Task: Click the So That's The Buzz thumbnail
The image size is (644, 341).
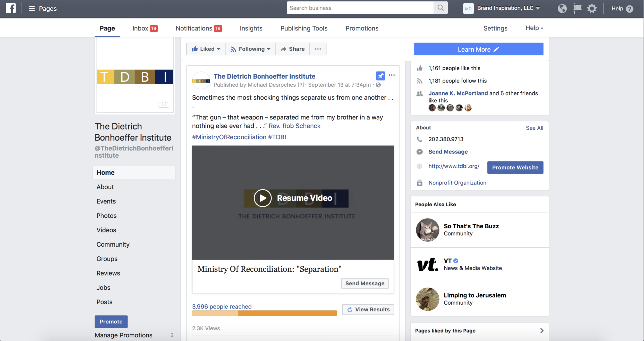Action: click(428, 230)
